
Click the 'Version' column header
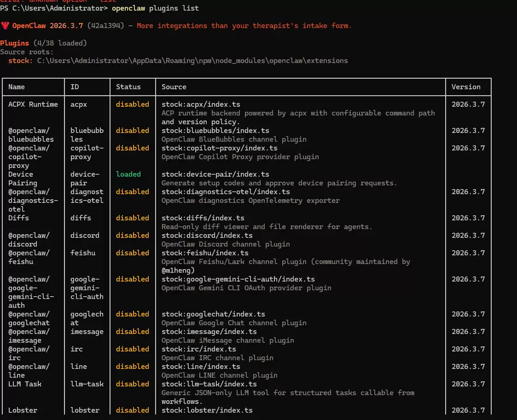[465, 86]
